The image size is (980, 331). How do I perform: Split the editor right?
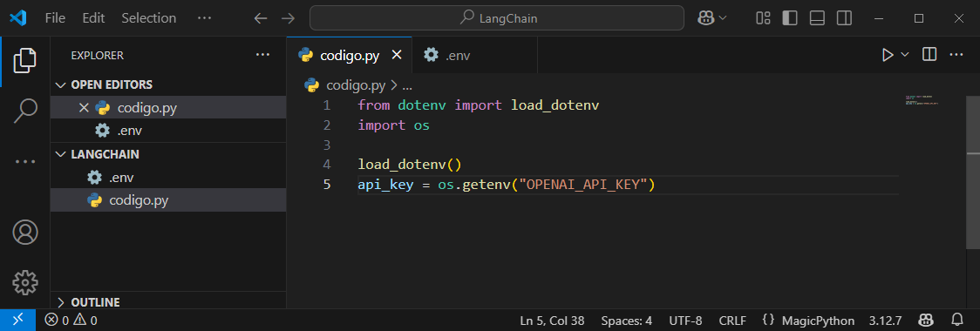(929, 55)
